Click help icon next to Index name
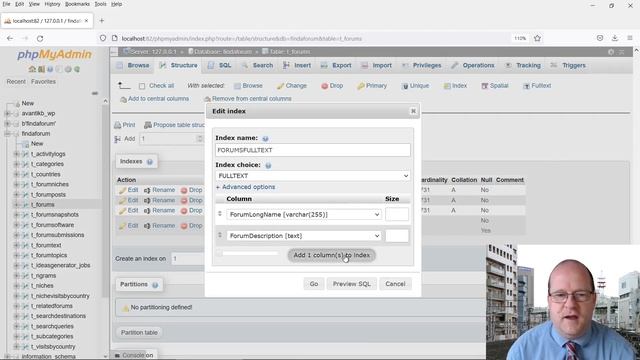The height and width of the screenshot is (360, 640). pos(265,139)
